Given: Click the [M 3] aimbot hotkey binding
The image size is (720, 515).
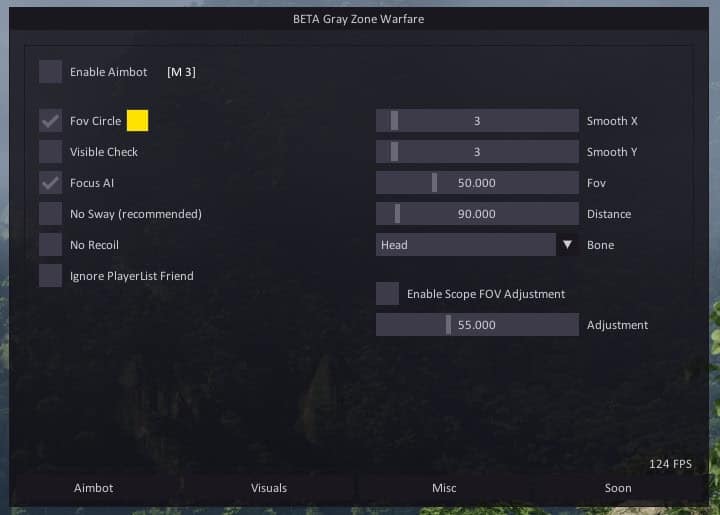Looking at the screenshot, I should tap(181, 72).
